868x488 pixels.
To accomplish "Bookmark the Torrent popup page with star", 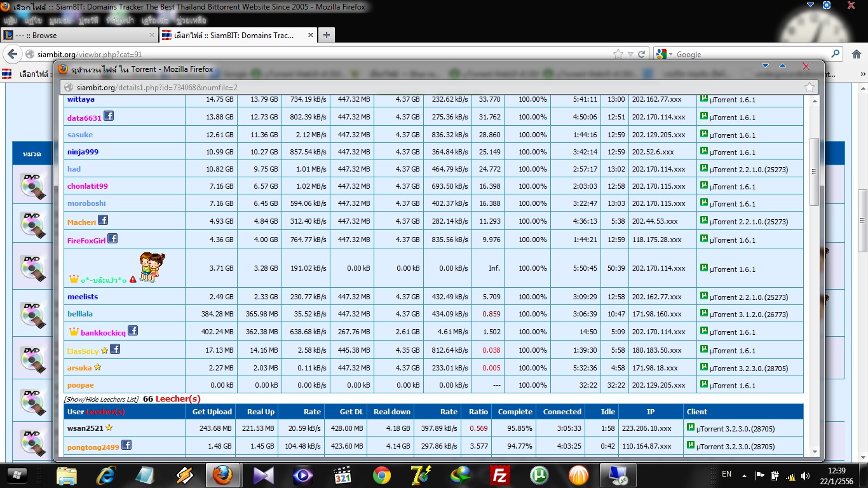I will (809, 87).
